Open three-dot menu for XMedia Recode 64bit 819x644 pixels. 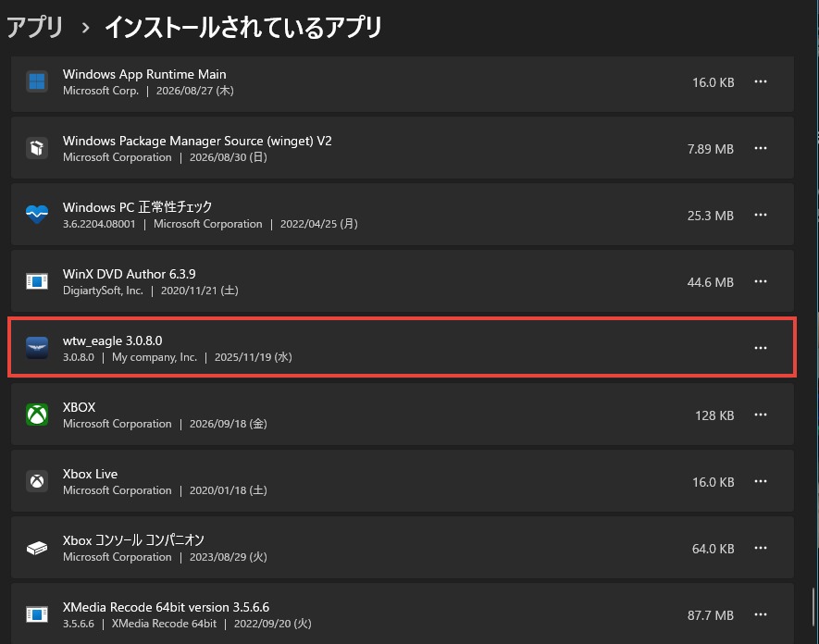[761, 614]
